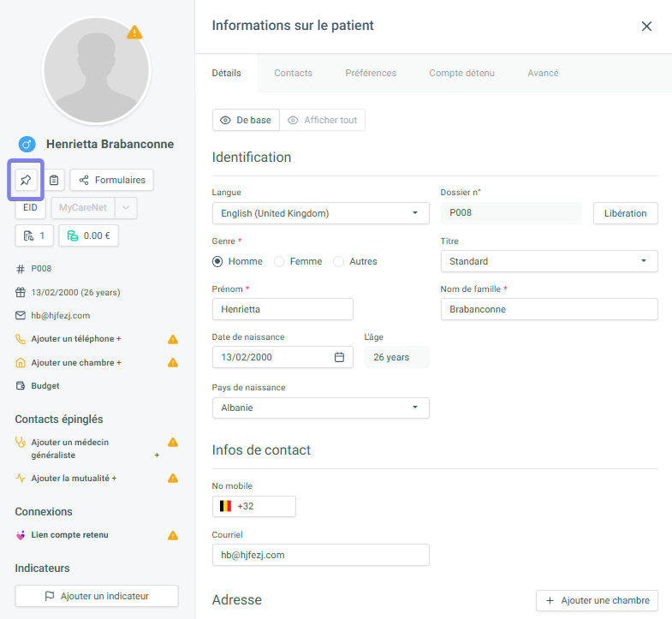Select the Femme gender radio button
Viewport: 672px width, 619px height.
point(280,261)
